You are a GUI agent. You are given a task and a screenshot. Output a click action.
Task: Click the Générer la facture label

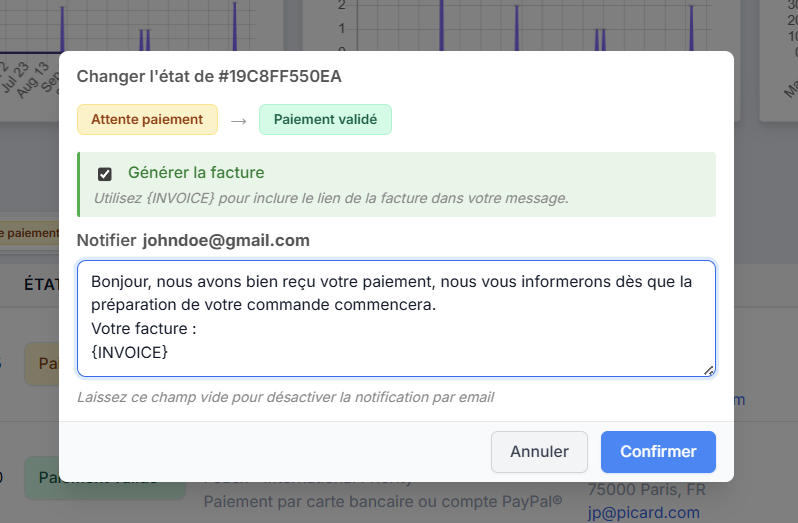(x=196, y=172)
